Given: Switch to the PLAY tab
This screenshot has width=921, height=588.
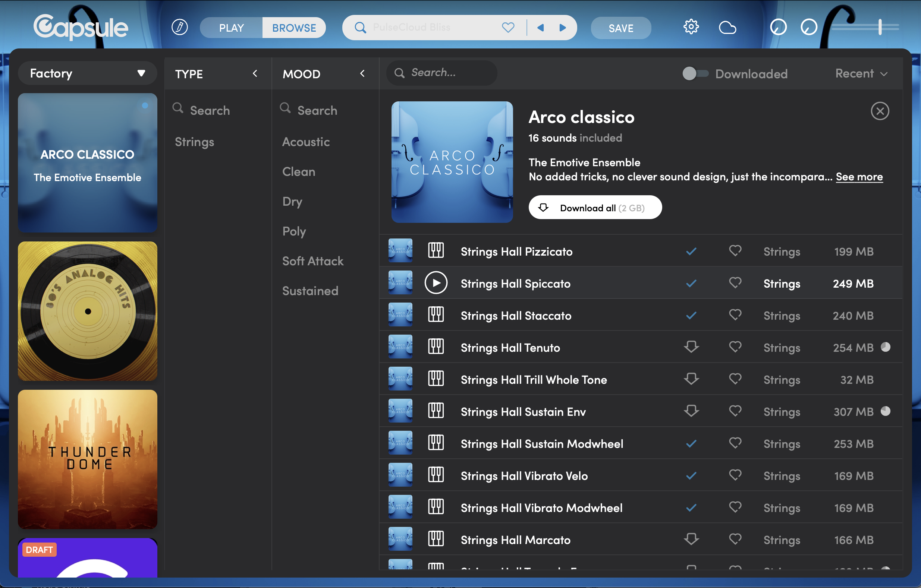Looking at the screenshot, I should click(232, 28).
